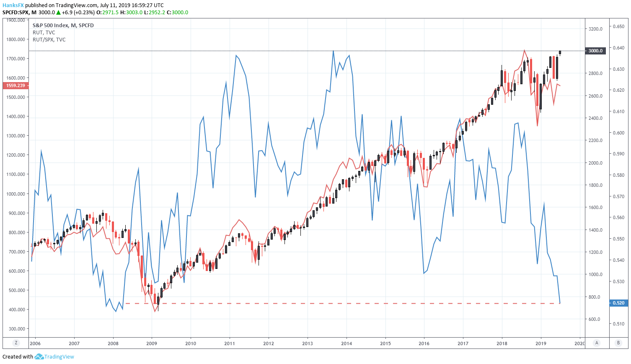Click the red 1559.239 price label
Viewport: 631px width, 364px height.
pos(16,85)
